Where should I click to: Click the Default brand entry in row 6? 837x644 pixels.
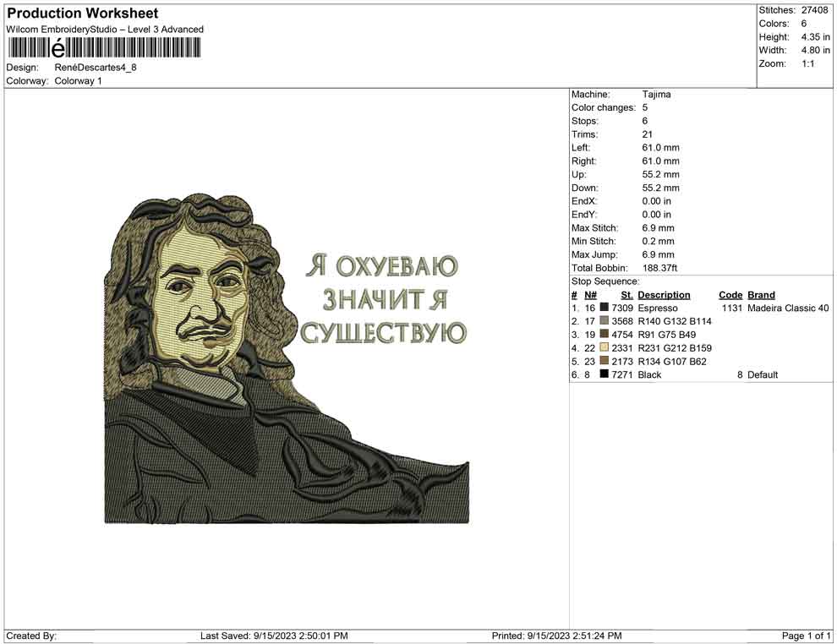[x=763, y=374]
